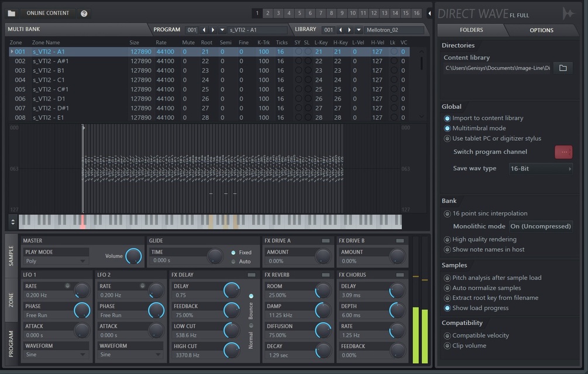
Task: Toggle Multitimbral mode option
Action: click(447, 129)
